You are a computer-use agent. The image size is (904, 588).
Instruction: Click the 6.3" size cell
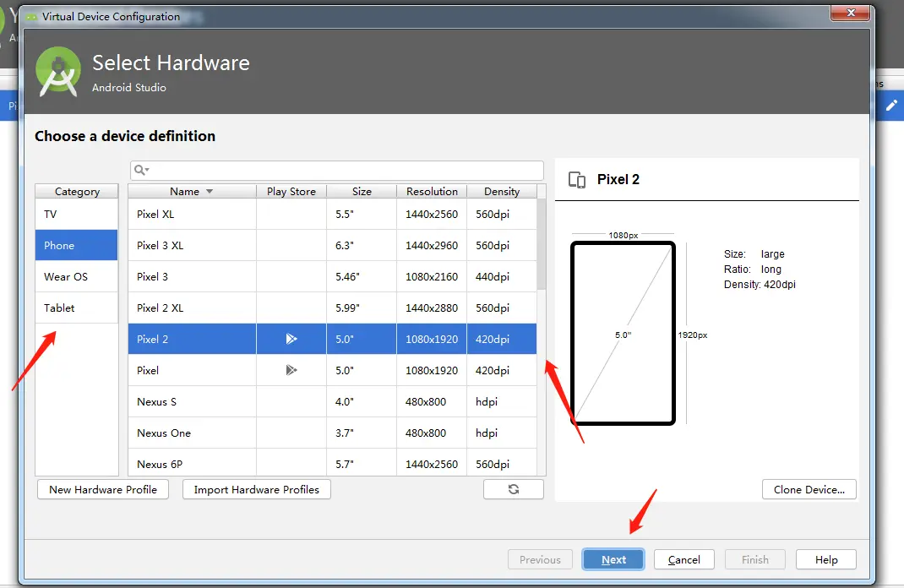point(362,246)
